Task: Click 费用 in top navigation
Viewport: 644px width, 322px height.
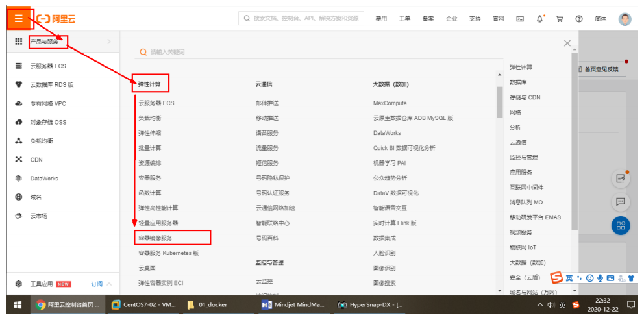Action: (381, 19)
